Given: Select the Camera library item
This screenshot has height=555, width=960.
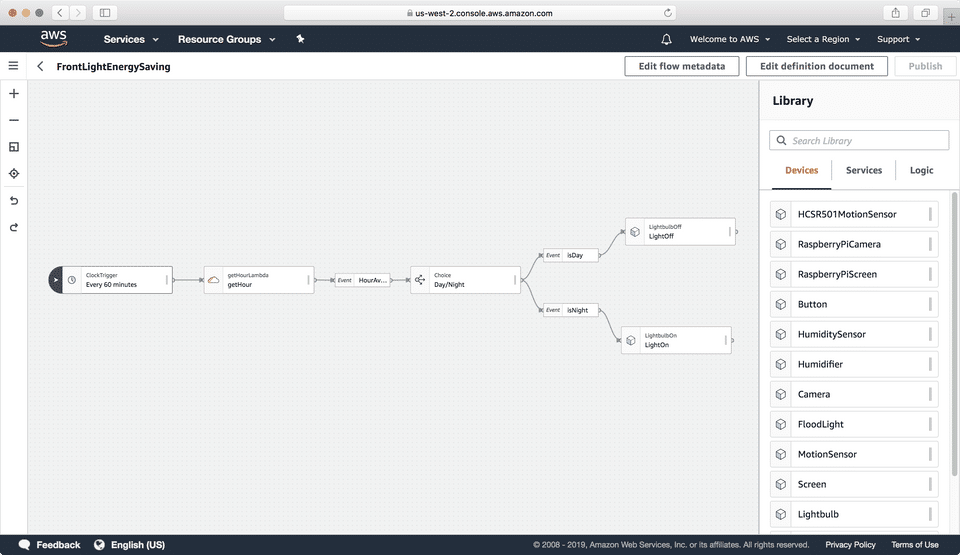Looking at the screenshot, I should tap(853, 395).
